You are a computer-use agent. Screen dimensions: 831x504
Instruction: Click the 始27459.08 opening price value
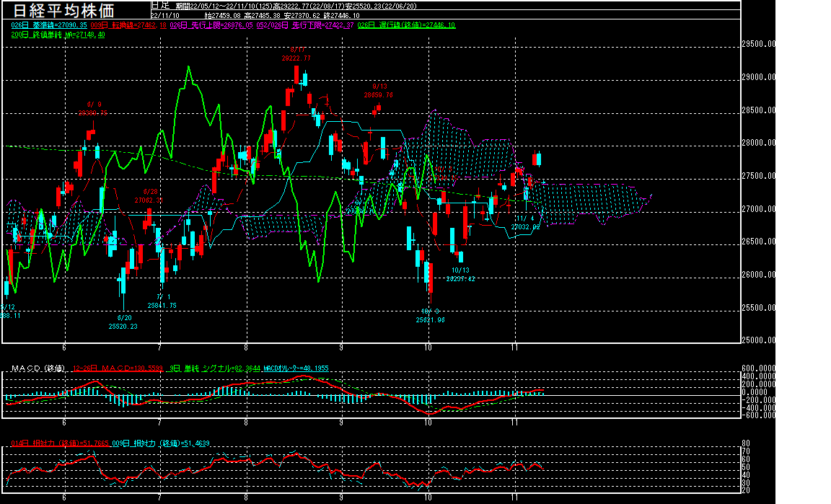click(223, 16)
